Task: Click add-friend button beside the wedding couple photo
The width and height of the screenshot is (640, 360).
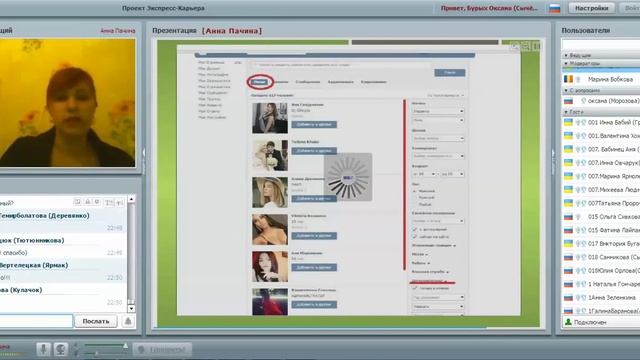Action: (x=314, y=151)
